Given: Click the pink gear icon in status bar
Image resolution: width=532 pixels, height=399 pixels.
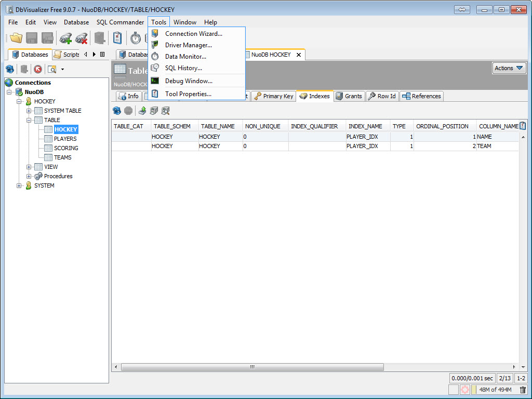Looking at the screenshot, I should (465, 390).
